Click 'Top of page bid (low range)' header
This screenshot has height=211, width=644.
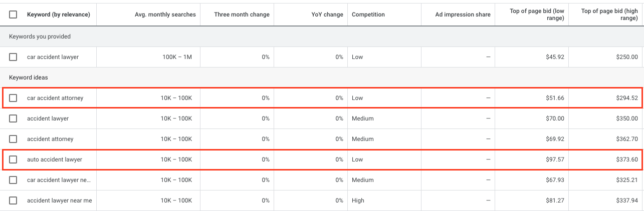pos(537,14)
